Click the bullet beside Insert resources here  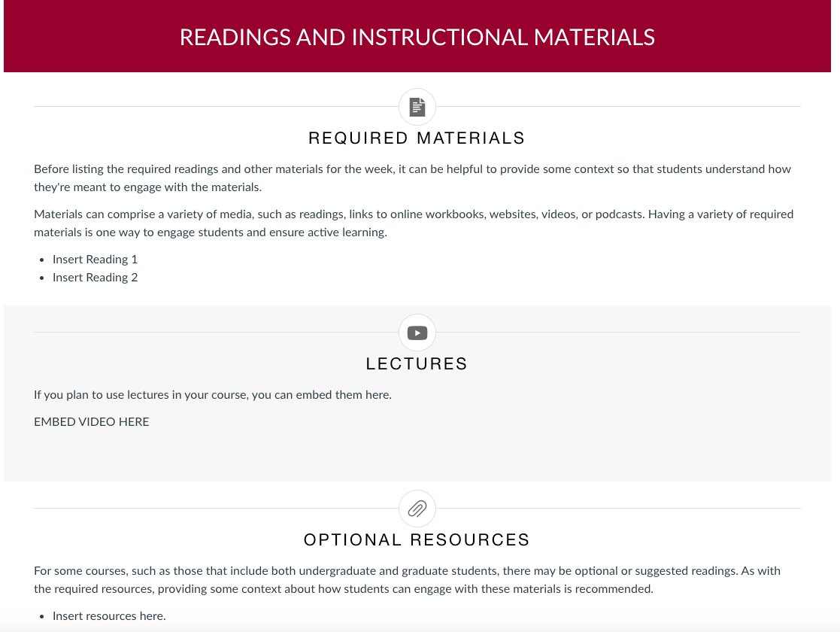(41, 616)
